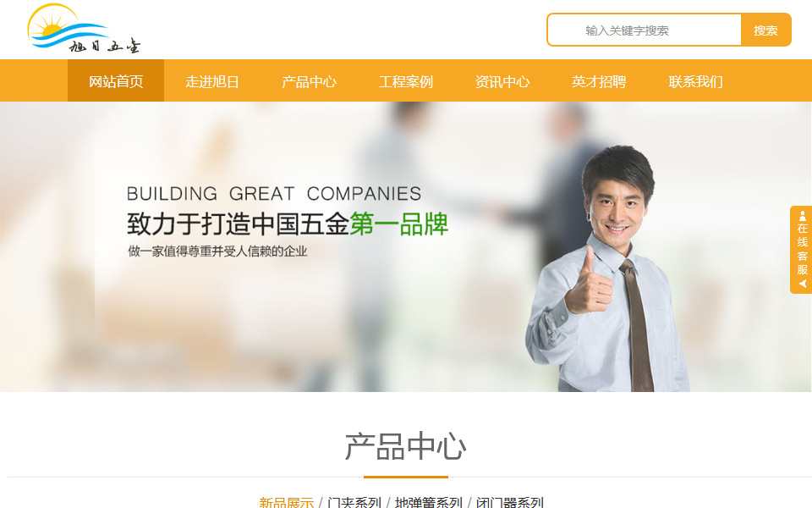812x508 pixels.
Task: Open the 在线客服 online service panel
Action: pos(801,250)
